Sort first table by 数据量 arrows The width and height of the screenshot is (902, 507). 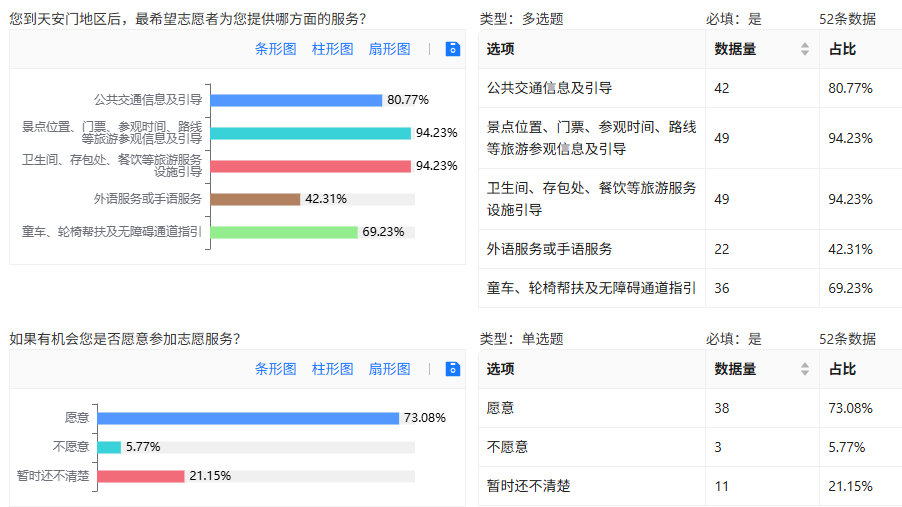805,49
